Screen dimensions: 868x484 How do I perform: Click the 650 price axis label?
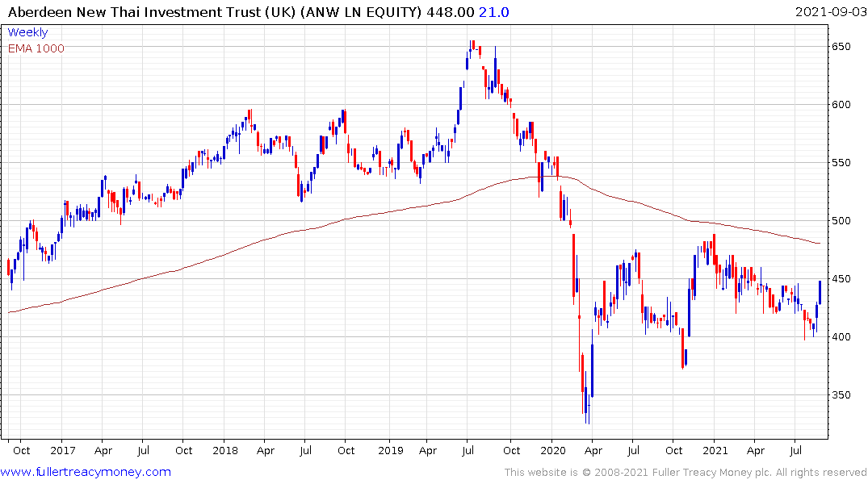(x=841, y=47)
